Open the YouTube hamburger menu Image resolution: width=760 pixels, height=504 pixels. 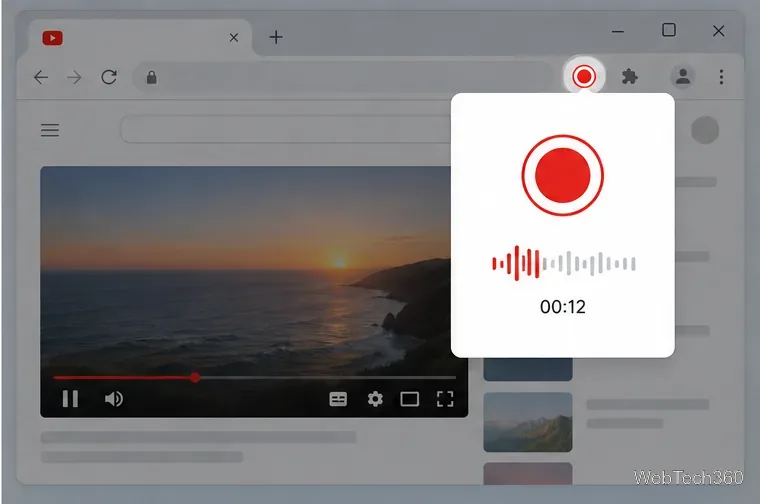pyautogui.click(x=50, y=130)
